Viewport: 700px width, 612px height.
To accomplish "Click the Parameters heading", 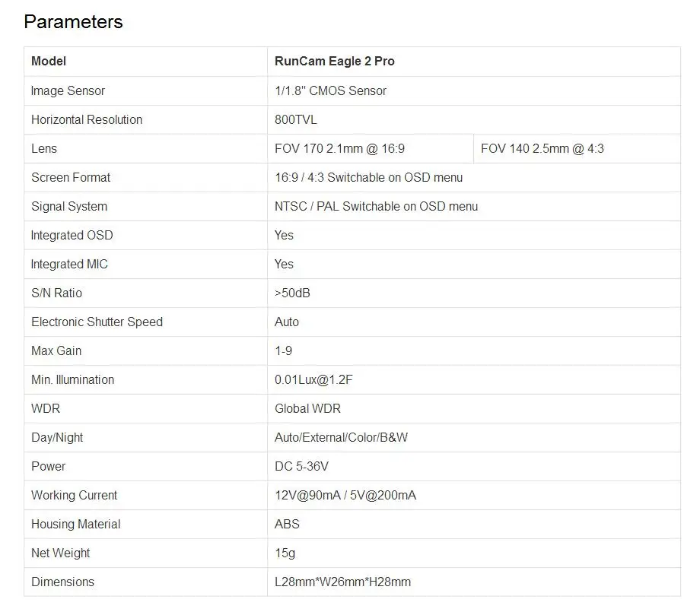I will [73, 21].
